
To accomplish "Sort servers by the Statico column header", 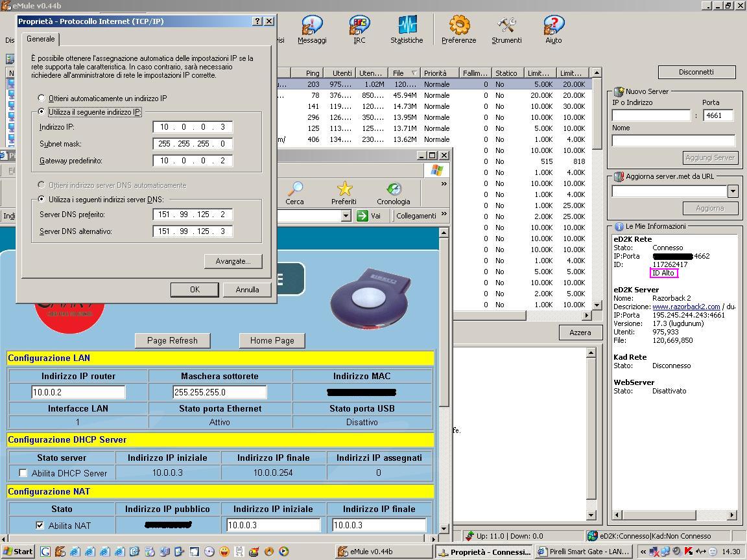I will tap(508, 73).
